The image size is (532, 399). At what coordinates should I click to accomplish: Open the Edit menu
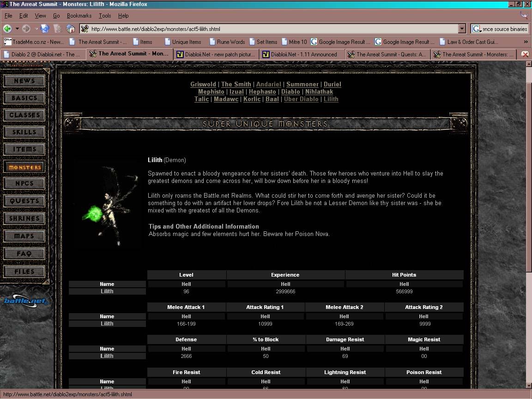click(x=24, y=16)
